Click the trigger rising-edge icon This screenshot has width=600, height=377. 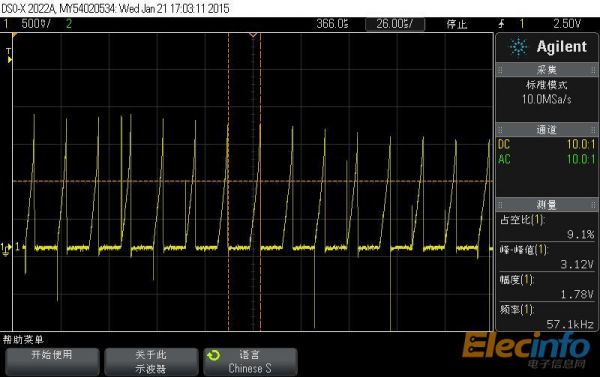[x=501, y=24]
